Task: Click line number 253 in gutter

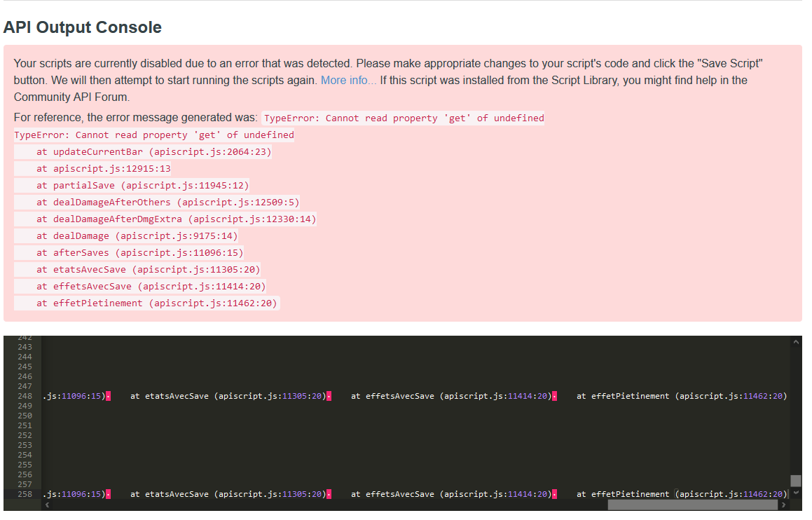Action: pos(25,445)
